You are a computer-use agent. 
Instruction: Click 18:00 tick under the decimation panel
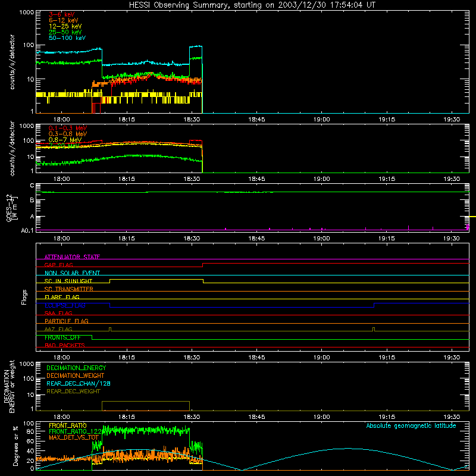coord(62,417)
